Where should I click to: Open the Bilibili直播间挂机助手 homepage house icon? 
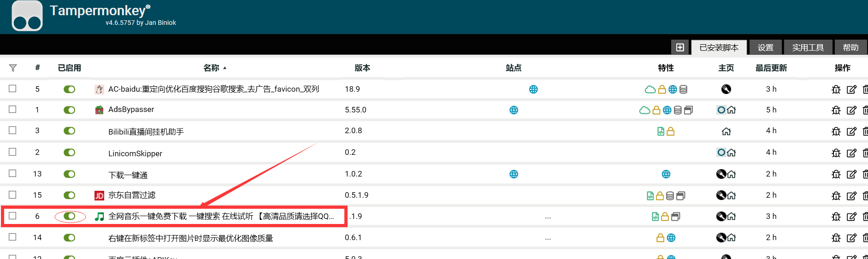pyautogui.click(x=726, y=131)
